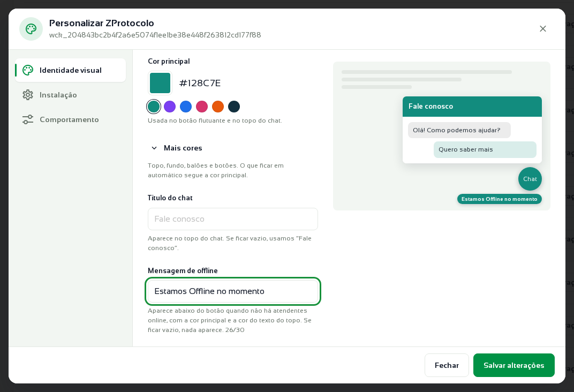This screenshot has width=574, height=392.
Task: Click the Mensagem de offline input field
Action: [x=233, y=291]
